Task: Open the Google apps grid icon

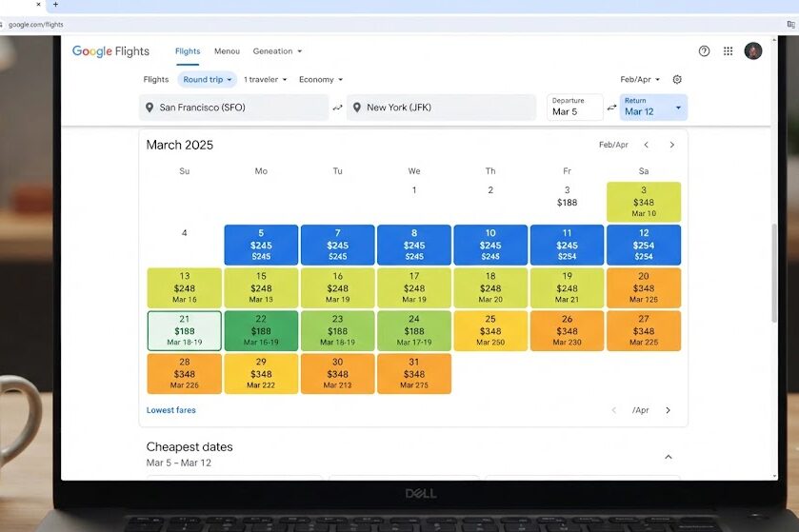Action: [x=728, y=50]
